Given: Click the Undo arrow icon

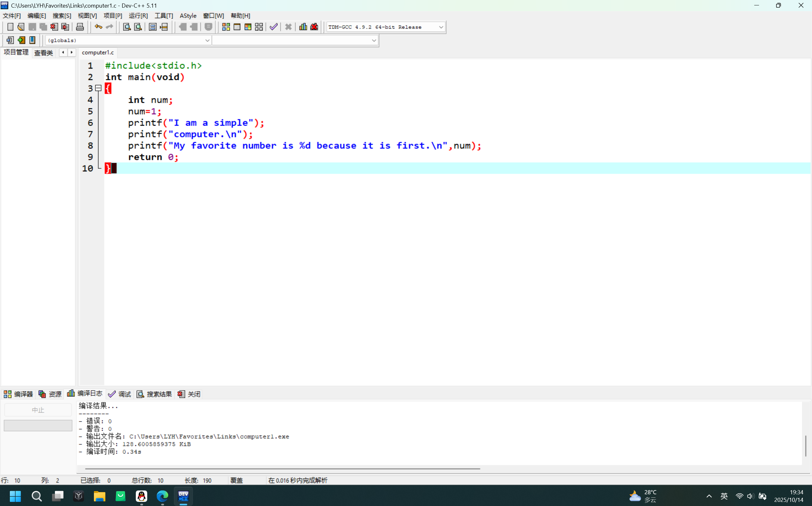Looking at the screenshot, I should tap(98, 27).
